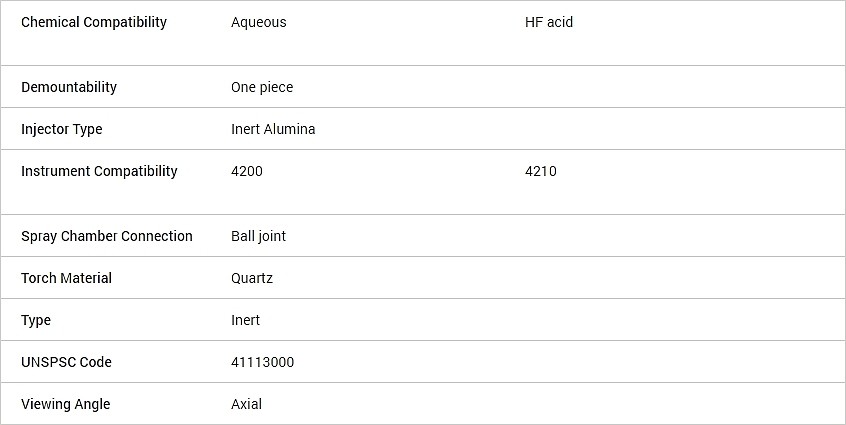Click the Injector Type label
The image size is (846, 425).
click(62, 129)
